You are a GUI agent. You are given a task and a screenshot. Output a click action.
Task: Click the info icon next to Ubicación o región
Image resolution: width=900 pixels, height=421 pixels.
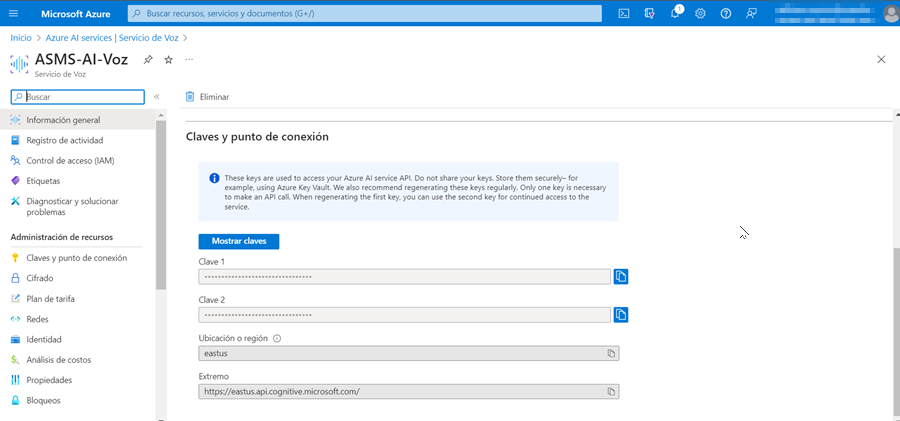click(277, 339)
